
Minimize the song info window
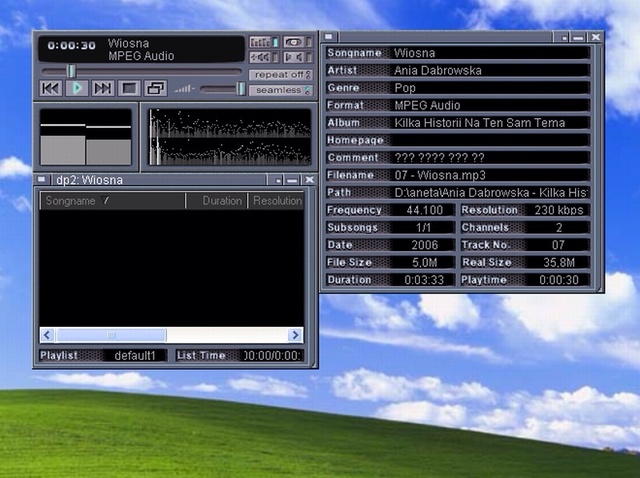[578, 38]
